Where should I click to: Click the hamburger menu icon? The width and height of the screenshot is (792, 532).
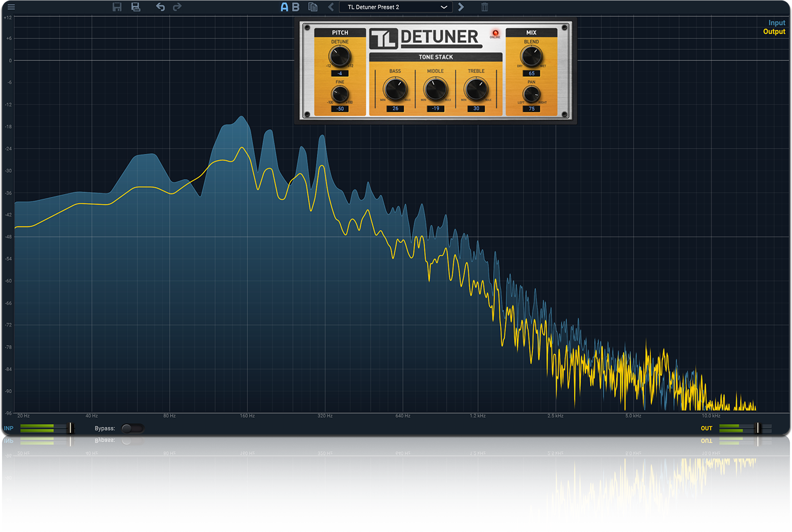[x=10, y=6]
